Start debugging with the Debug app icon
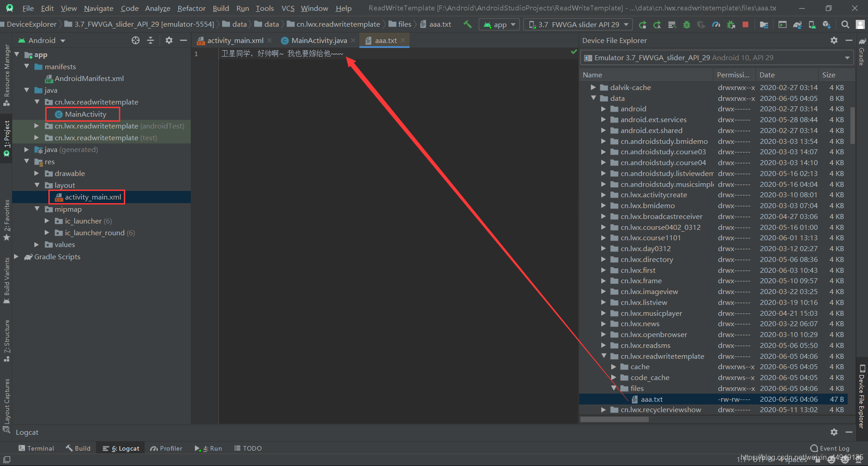Viewport: 868px width, 466px height. pyautogui.click(x=687, y=24)
